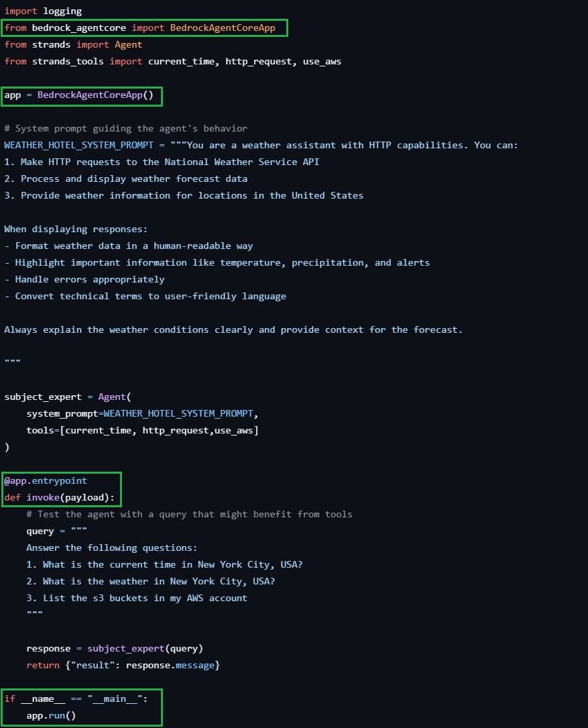This screenshot has height=728, width=588.
Task: Click the 'Process and display weather forecast' line
Action: pyautogui.click(x=125, y=179)
